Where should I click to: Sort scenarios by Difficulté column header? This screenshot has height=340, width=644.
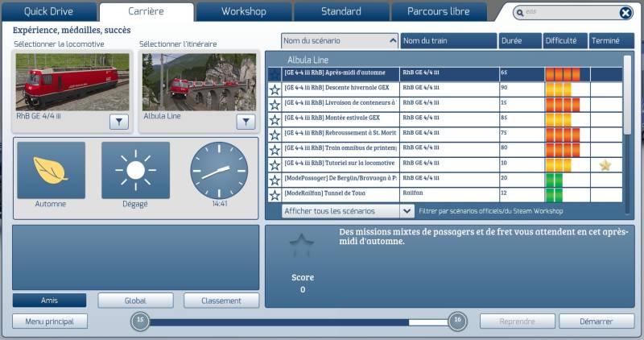[565, 41]
